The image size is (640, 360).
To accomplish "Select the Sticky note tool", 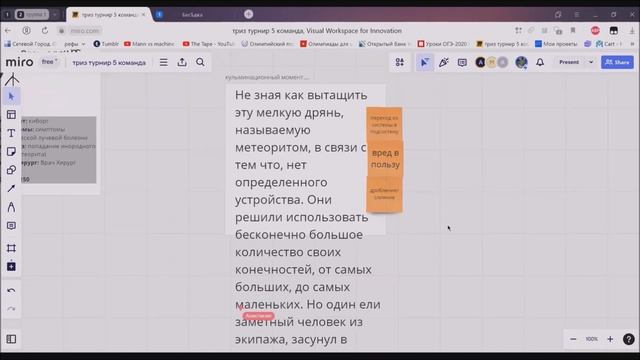I will pos(11,151).
